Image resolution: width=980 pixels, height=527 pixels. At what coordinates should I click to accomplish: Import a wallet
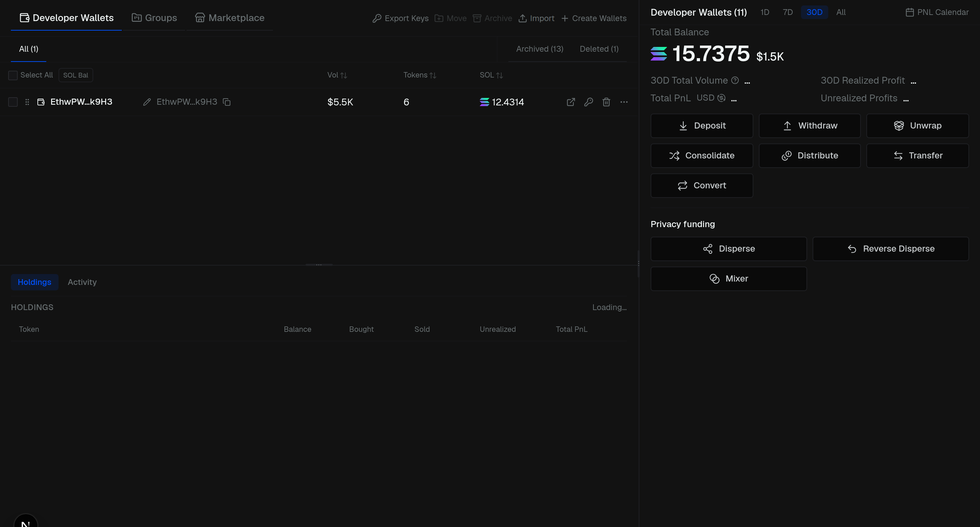click(536, 18)
